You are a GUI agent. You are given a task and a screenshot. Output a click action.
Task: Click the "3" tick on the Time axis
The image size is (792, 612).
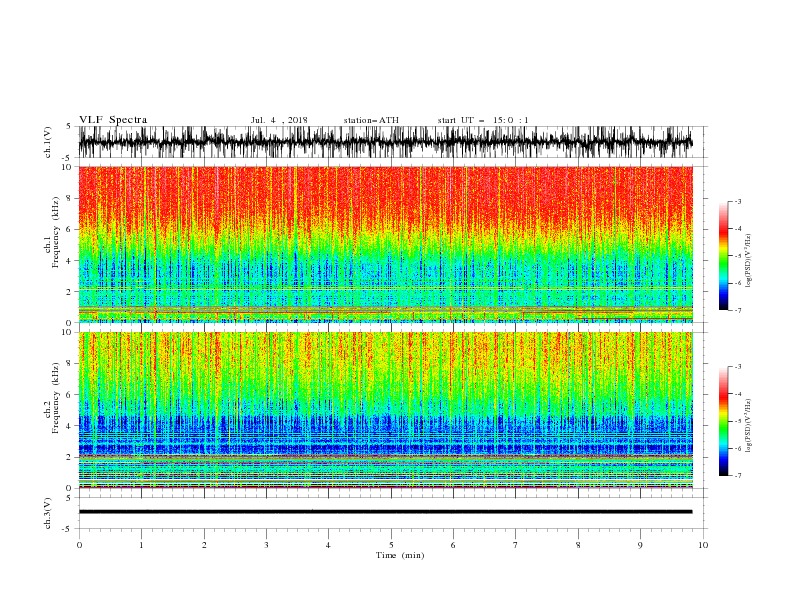pyautogui.click(x=266, y=545)
